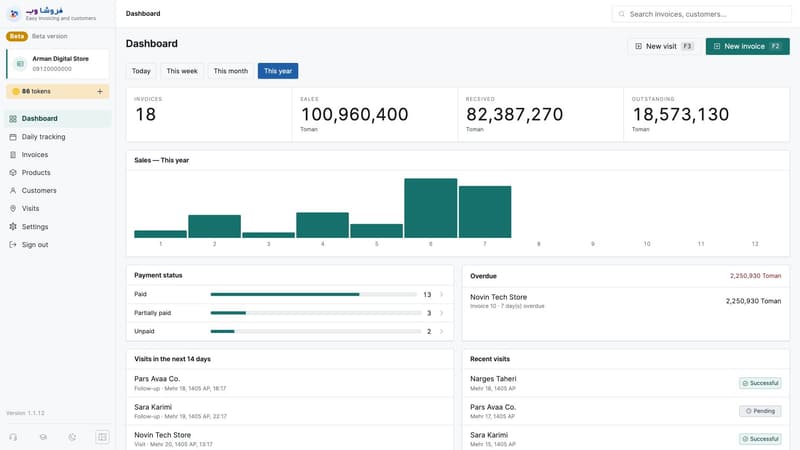
Task: Click the coin icon beside 86 tokens
Action: (16, 91)
